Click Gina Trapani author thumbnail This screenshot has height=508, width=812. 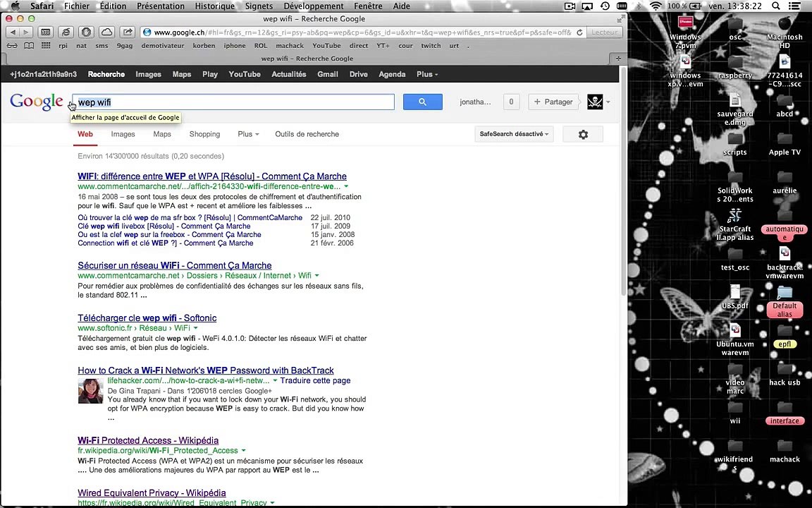[91, 391]
